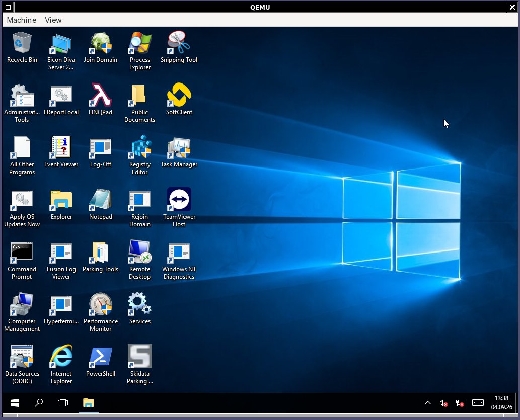Select the Data Sources (ODBC) shortcut

[x=22, y=365]
